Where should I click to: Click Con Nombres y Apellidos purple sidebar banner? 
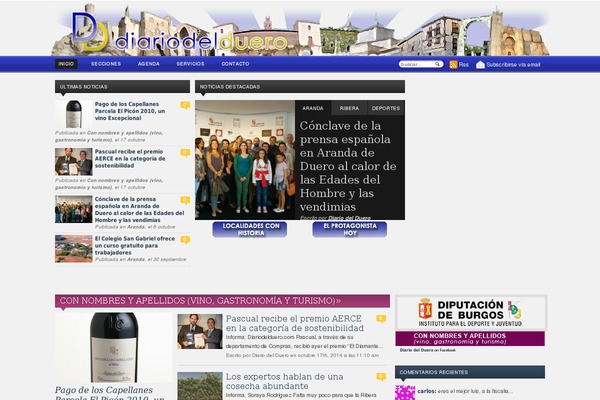(x=470, y=339)
